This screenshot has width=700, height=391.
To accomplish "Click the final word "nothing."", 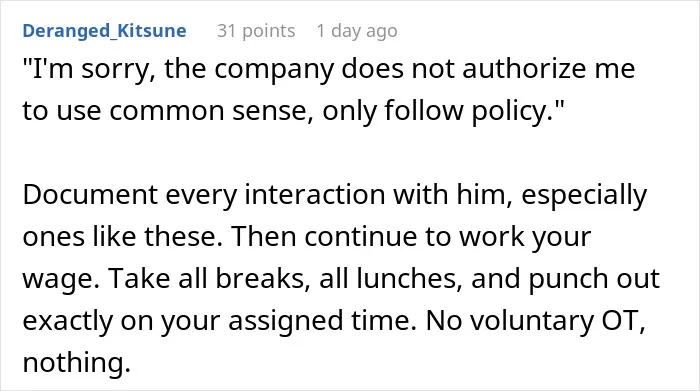I will (x=76, y=362).
